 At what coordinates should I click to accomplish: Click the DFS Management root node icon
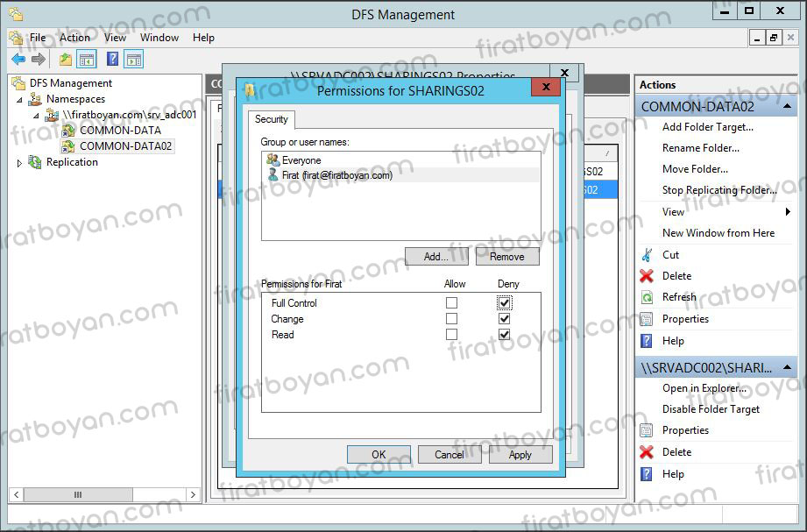click(x=18, y=83)
